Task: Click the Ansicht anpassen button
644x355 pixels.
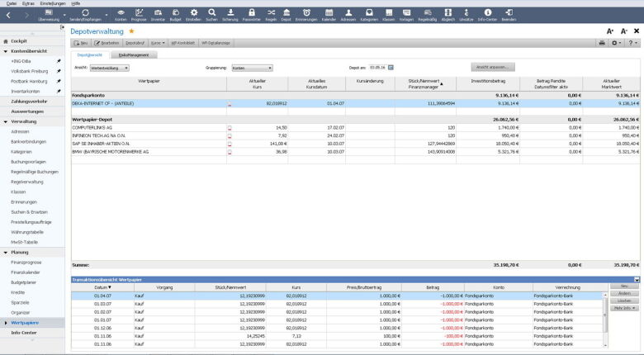Action: [x=494, y=66]
